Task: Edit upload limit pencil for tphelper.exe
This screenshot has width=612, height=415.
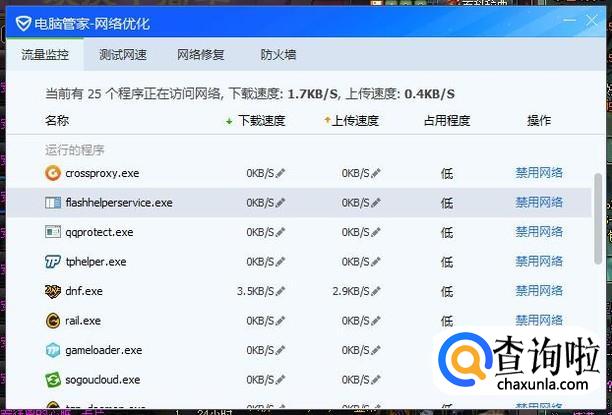Action: pos(376,262)
